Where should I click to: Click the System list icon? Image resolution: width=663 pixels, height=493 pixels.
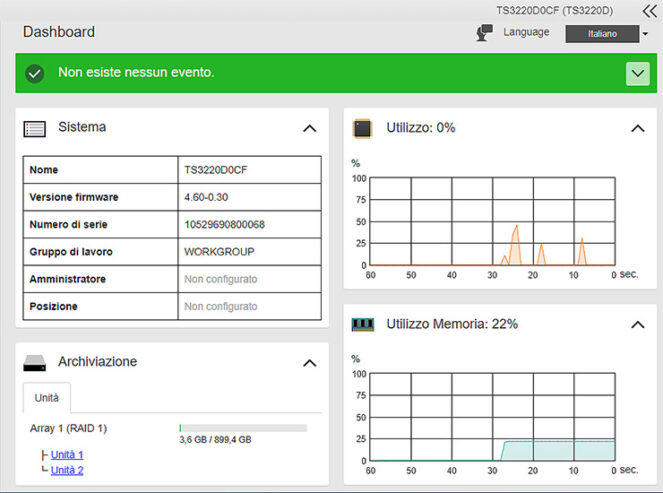point(35,128)
